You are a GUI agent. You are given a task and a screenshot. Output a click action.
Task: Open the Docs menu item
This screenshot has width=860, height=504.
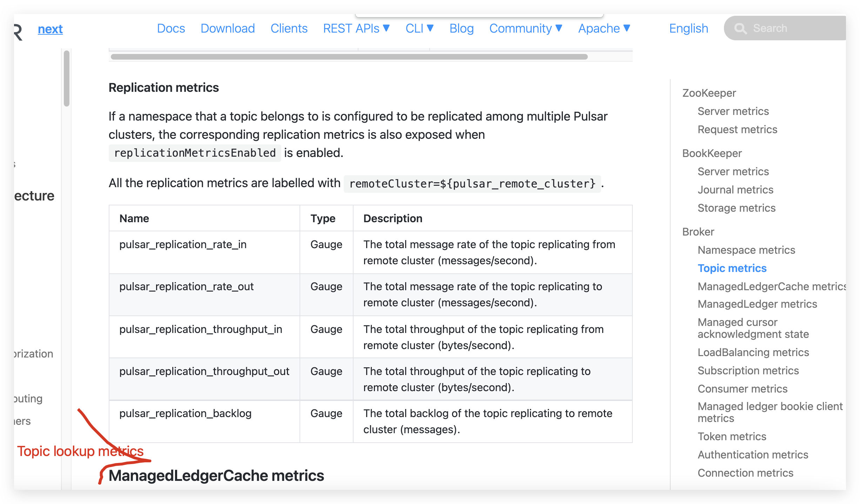(x=171, y=28)
